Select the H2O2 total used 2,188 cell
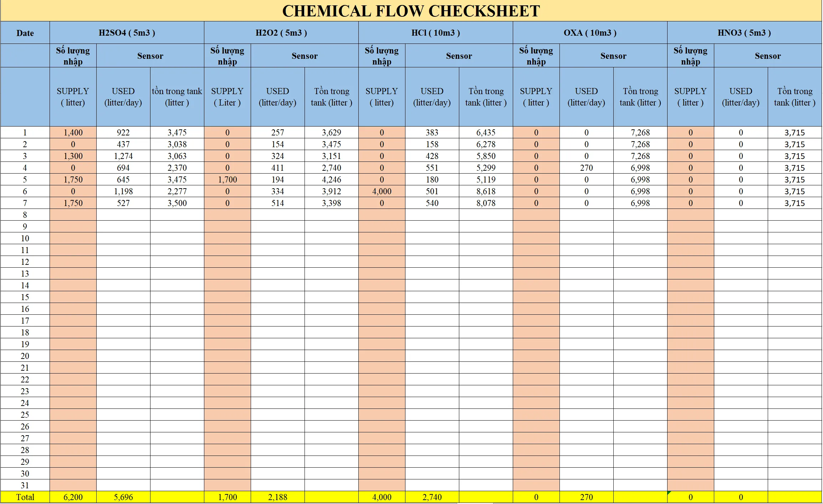This screenshot has height=504, width=823. (277, 497)
